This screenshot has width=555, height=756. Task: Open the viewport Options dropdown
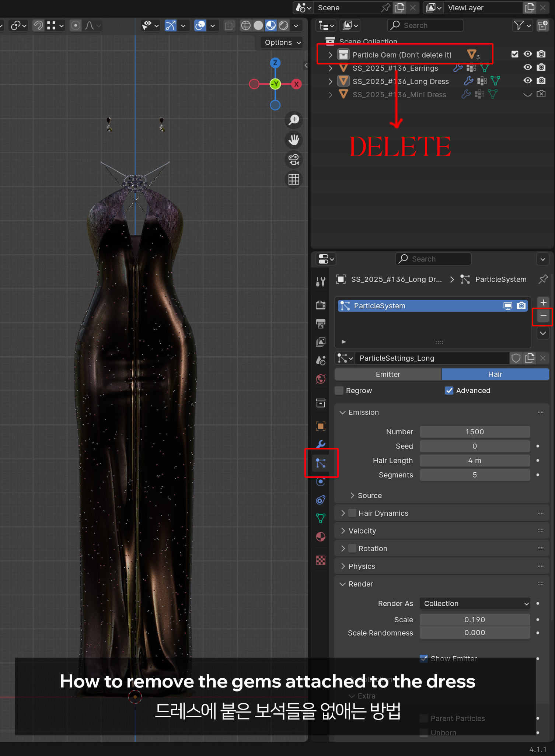(282, 42)
